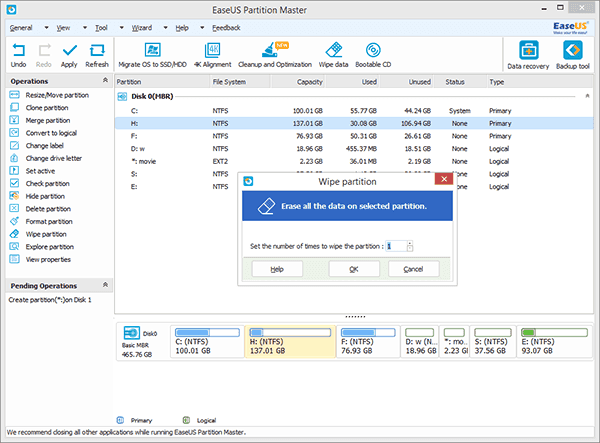Open the General menu dropdown arrow

[46, 28]
